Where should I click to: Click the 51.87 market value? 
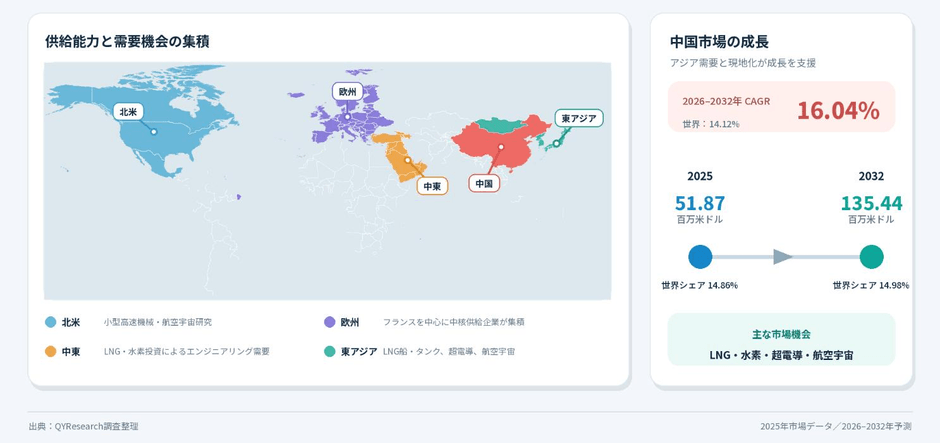pyautogui.click(x=700, y=203)
